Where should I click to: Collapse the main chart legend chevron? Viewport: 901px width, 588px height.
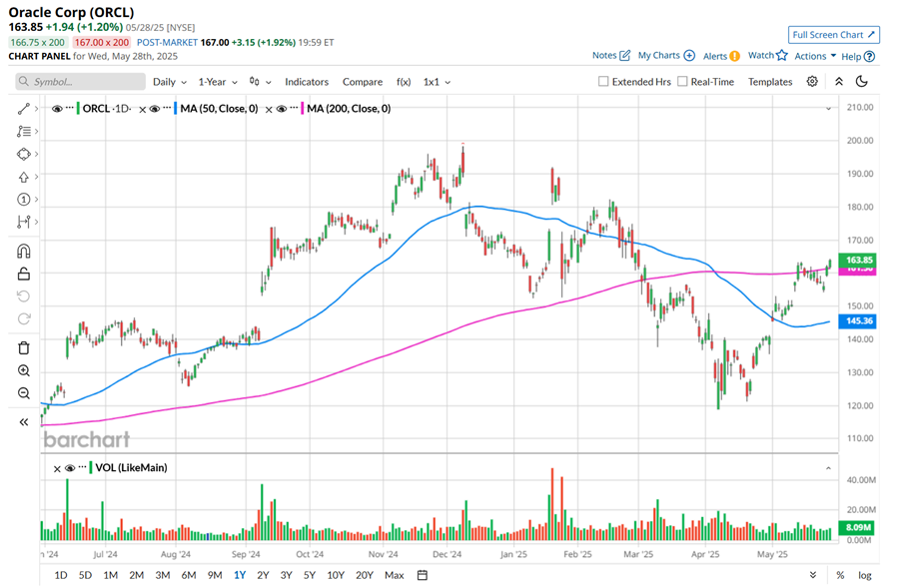829,109
